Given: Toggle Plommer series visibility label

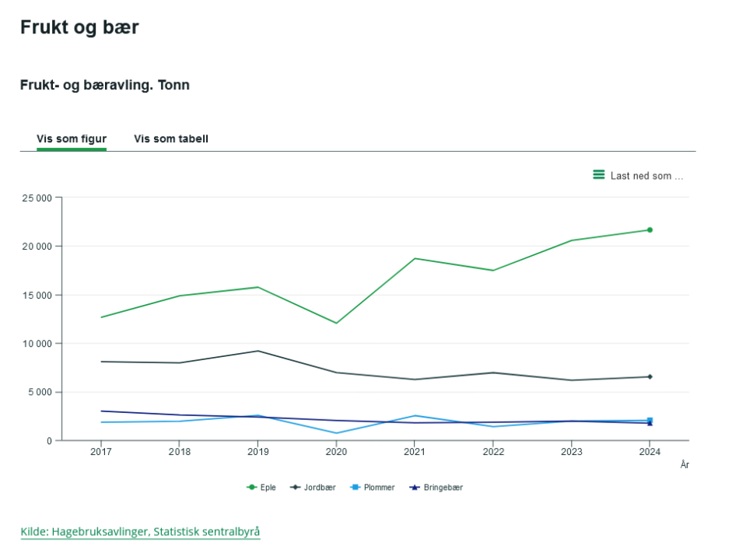Looking at the screenshot, I should [379, 488].
